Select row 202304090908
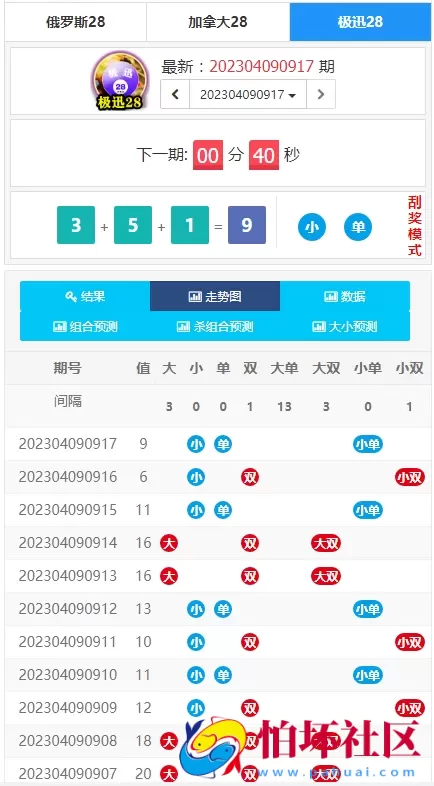The width and height of the screenshot is (434, 786). (x=218, y=741)
